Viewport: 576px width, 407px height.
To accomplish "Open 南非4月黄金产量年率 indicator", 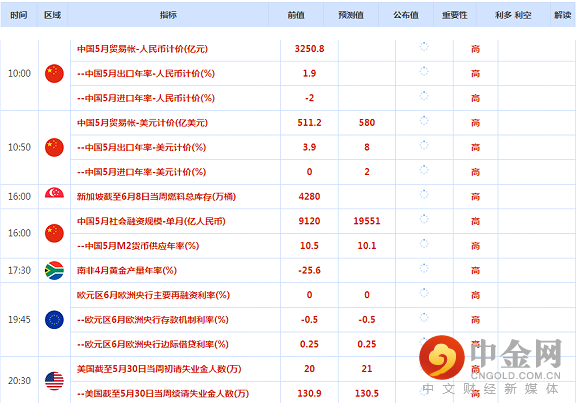I will (127, 270).
